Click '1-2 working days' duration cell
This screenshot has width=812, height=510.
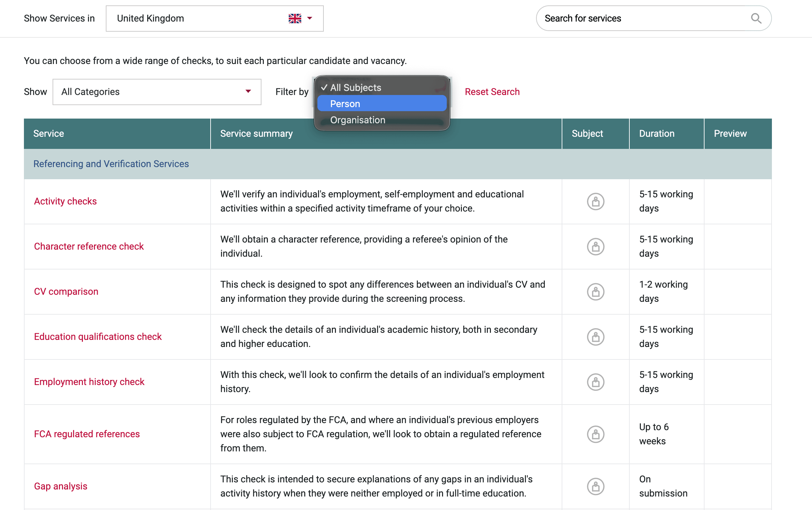tap(666, 292)
